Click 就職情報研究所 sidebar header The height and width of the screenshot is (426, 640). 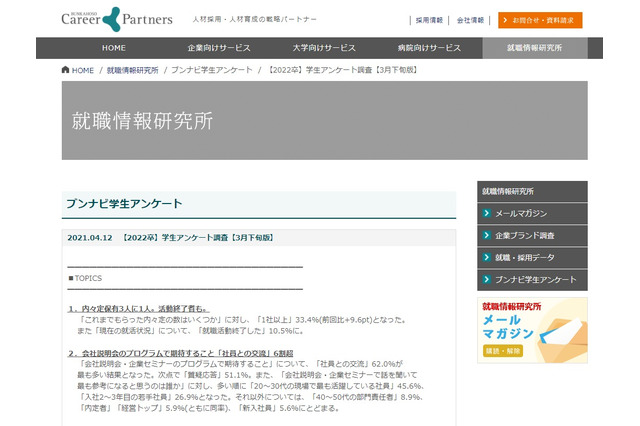[532, 191]
